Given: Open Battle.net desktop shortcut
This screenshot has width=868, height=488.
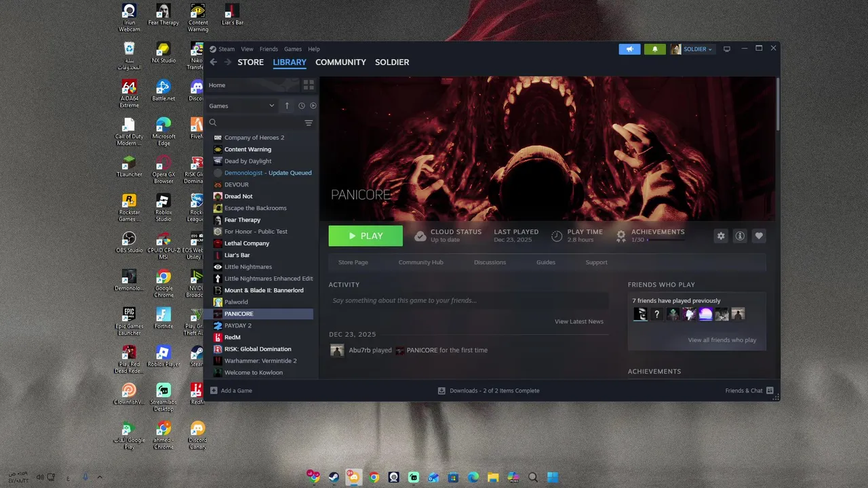Looking at the screenshot, I should 163,91.
